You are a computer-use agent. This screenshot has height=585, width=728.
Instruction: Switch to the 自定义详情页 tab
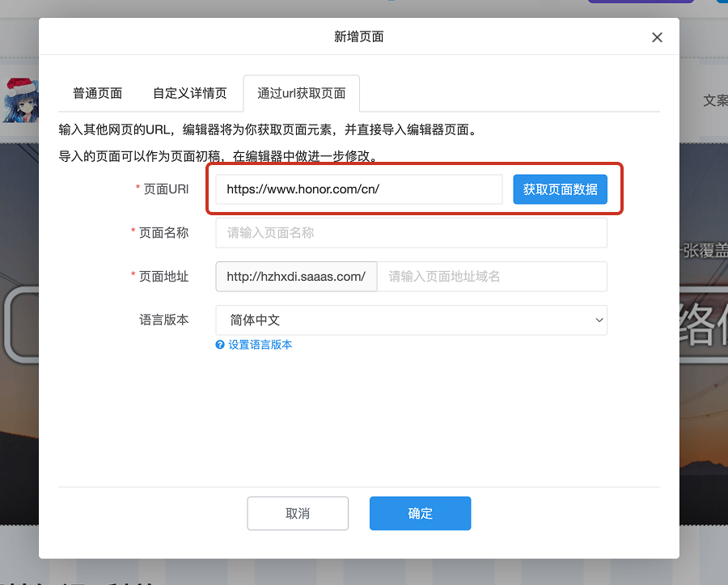pos(190,93)
